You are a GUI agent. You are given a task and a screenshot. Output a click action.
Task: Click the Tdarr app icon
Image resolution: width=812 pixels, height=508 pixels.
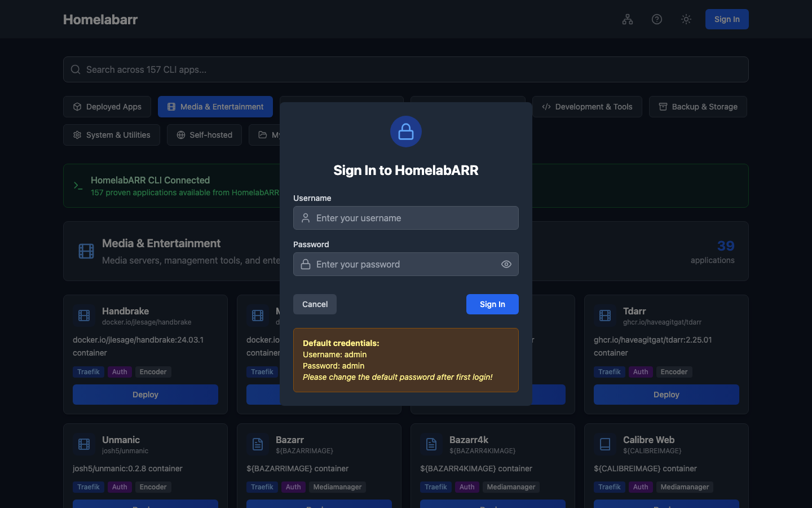tap(605, 316)
